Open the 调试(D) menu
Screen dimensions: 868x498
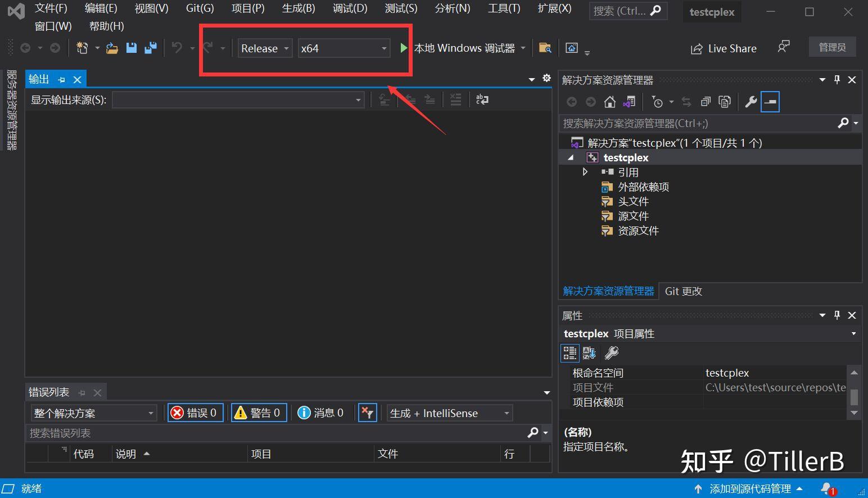tap(349, 8)
